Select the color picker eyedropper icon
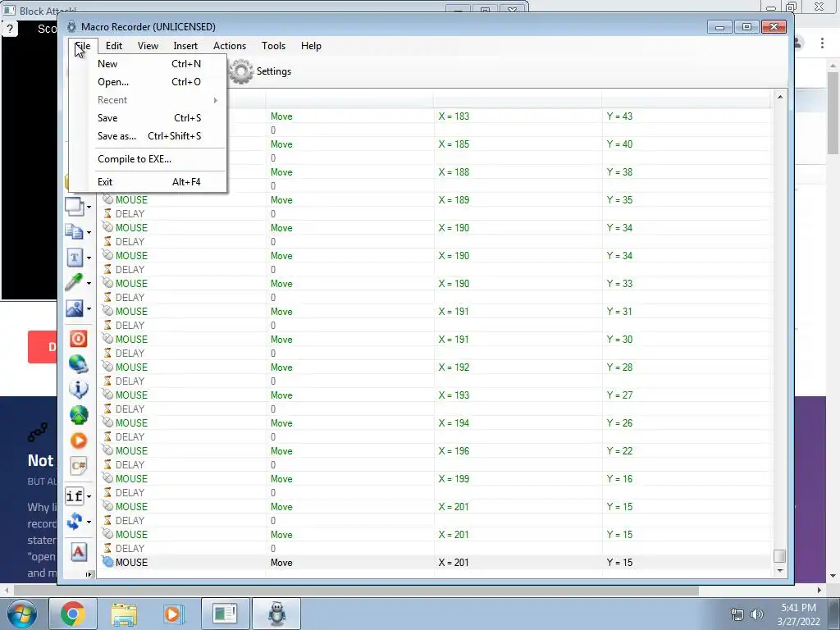This screenshot has width=840, height=630. 74,282
